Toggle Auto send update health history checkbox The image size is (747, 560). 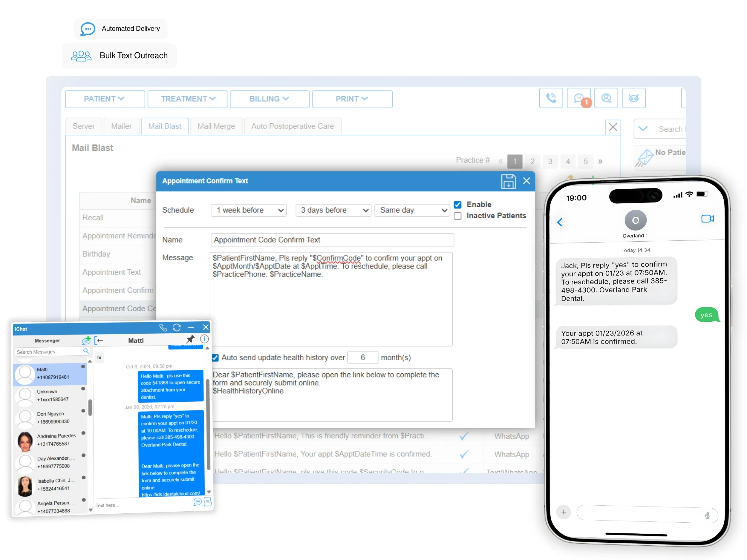(215, 358)
